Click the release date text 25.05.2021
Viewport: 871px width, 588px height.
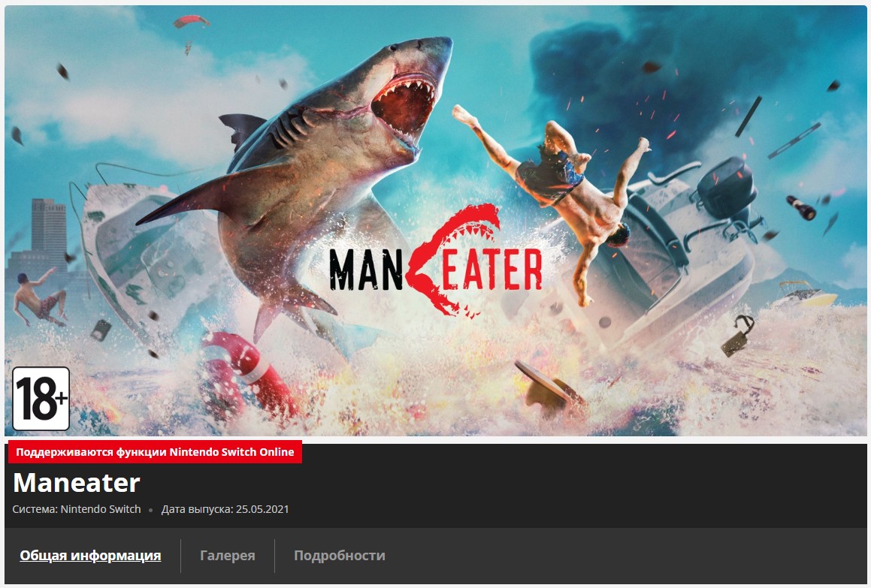262,509
